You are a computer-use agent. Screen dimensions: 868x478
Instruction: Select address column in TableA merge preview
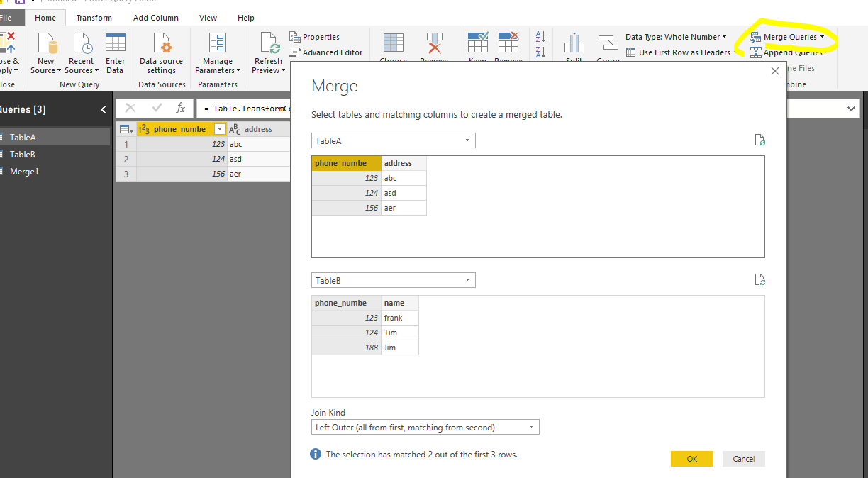(404, 163)
